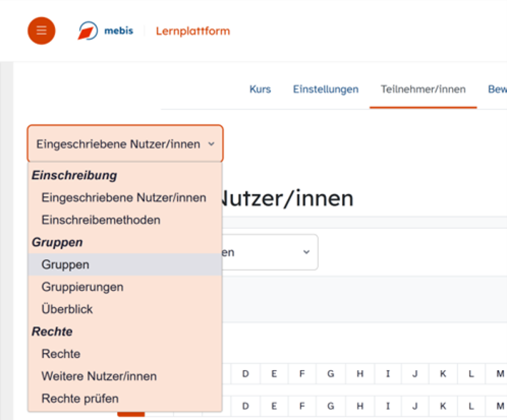Filter by letter D in top row
Screen dimensions: 507x420
245,373
